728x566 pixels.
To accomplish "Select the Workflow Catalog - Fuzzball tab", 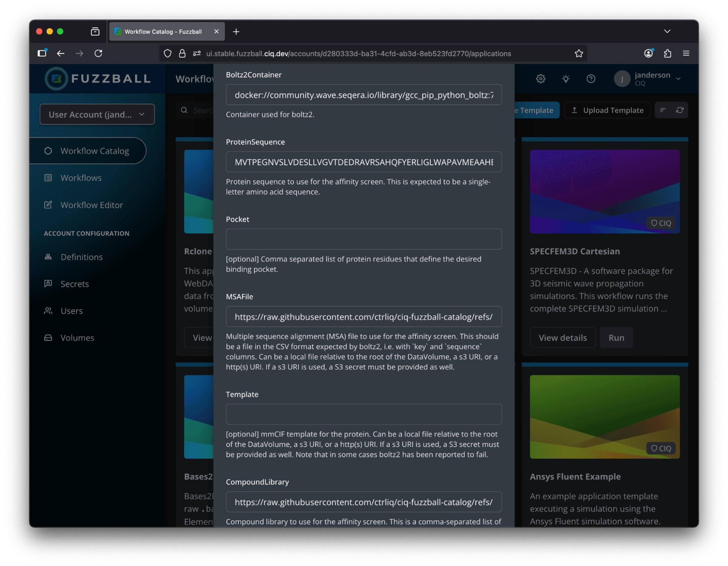I will point(167,32).
